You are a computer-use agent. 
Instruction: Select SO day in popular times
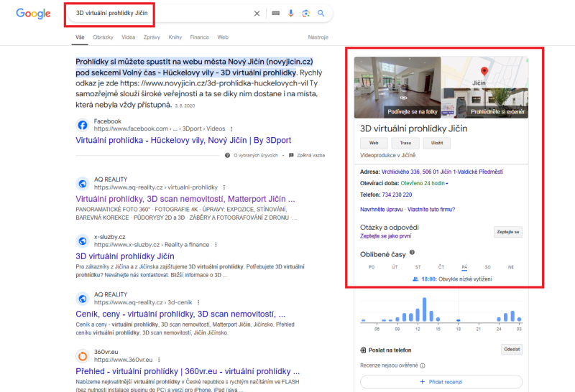coord(488,267)
